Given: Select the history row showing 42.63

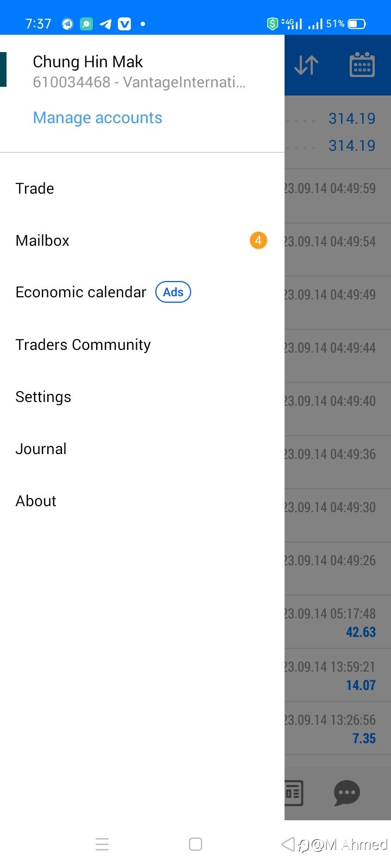Looking at the screenshot, I should pos(338,622).
